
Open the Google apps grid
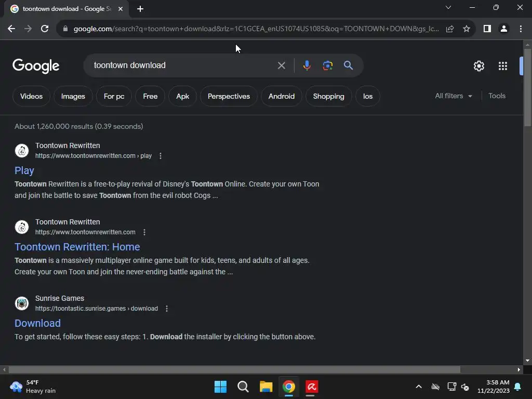[x=503, y=66]
